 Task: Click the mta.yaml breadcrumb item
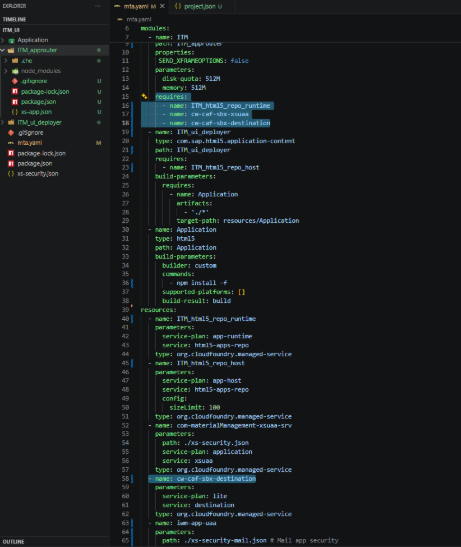(139, 20)
